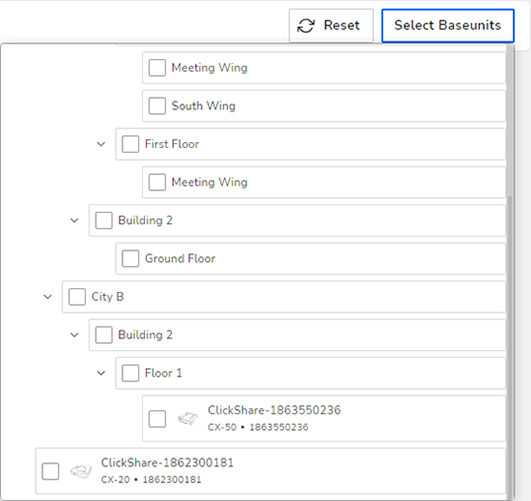Check the topmost Meeting Wing checkbox

point(157,67)
